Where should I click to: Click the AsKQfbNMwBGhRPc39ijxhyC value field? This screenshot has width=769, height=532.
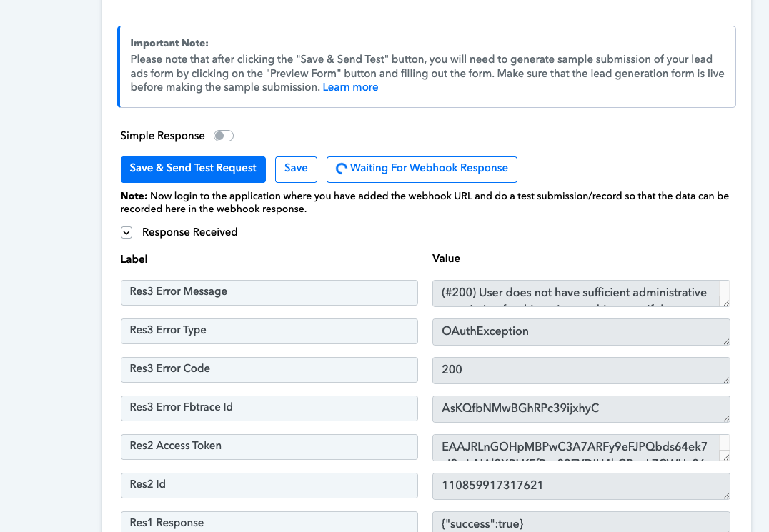pyautogui.click(x=580, y=408)
